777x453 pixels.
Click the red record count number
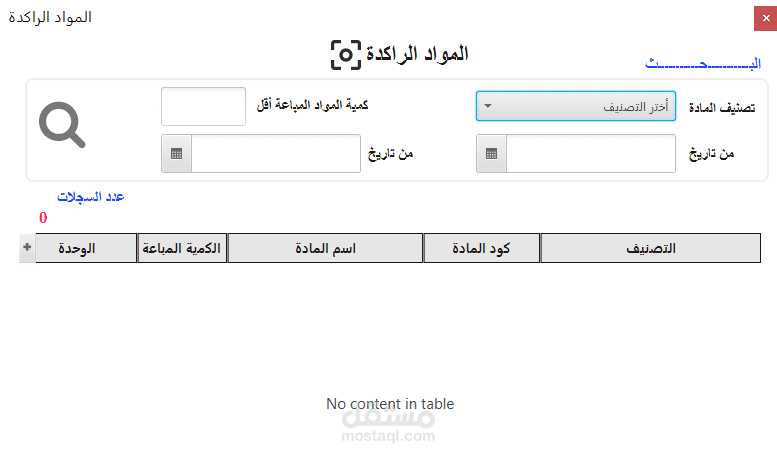[x=43, y=217]
